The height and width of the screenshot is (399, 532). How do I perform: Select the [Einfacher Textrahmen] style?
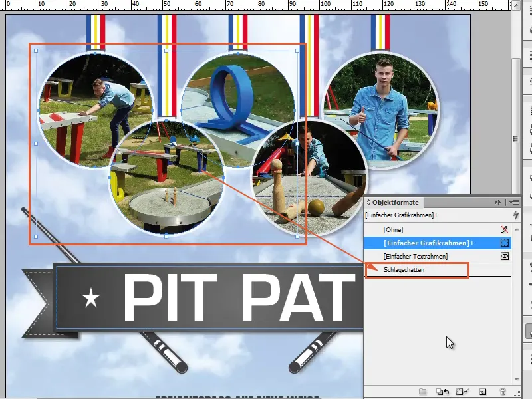click(438, 257)
